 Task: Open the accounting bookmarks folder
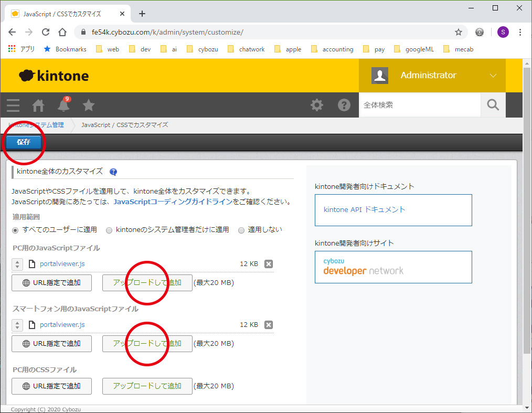pos(332,49)
